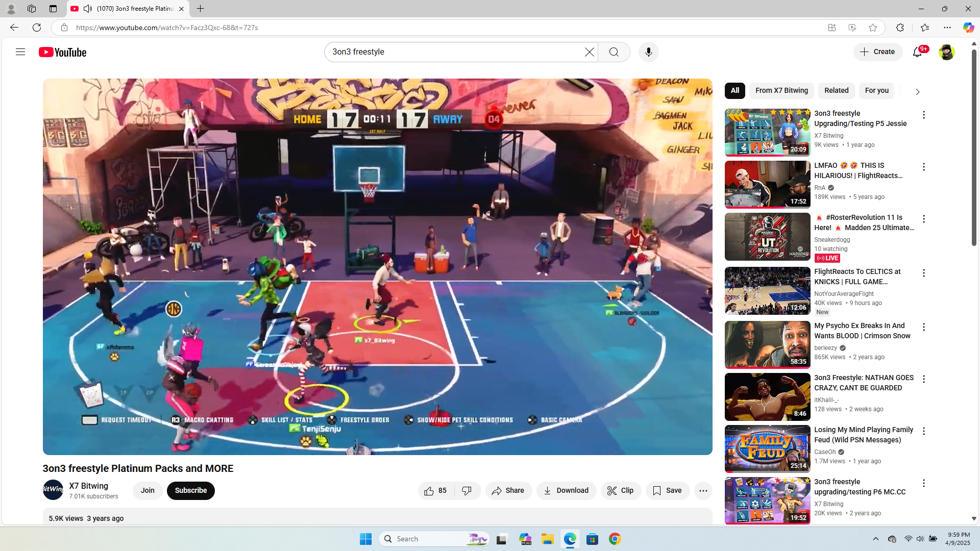Join the X7 Bitwing channel
Image resolution: width=980 pixels, height=551 pixels.
click(x=148, y=491)
